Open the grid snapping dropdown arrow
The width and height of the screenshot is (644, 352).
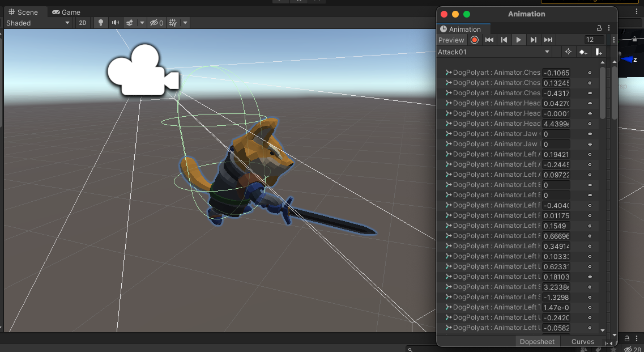185,23
